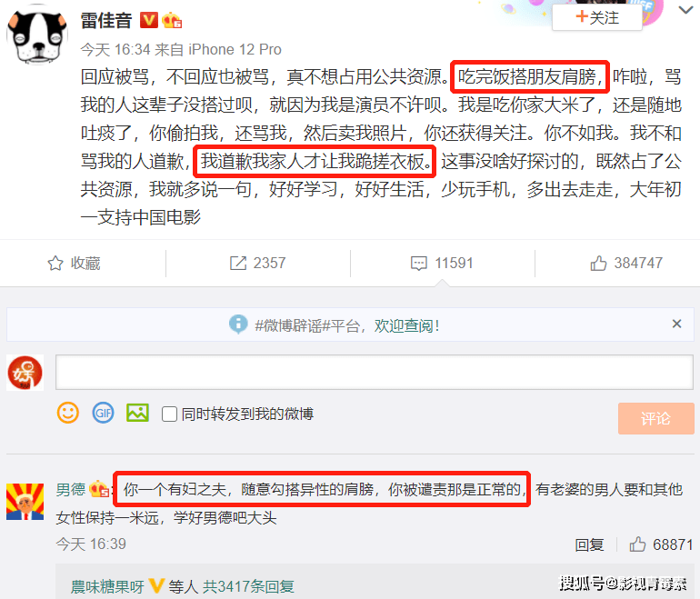Like 男德's comment showing 68871 likes
Viewport: 700px width, 599px height.
(637, 544)
